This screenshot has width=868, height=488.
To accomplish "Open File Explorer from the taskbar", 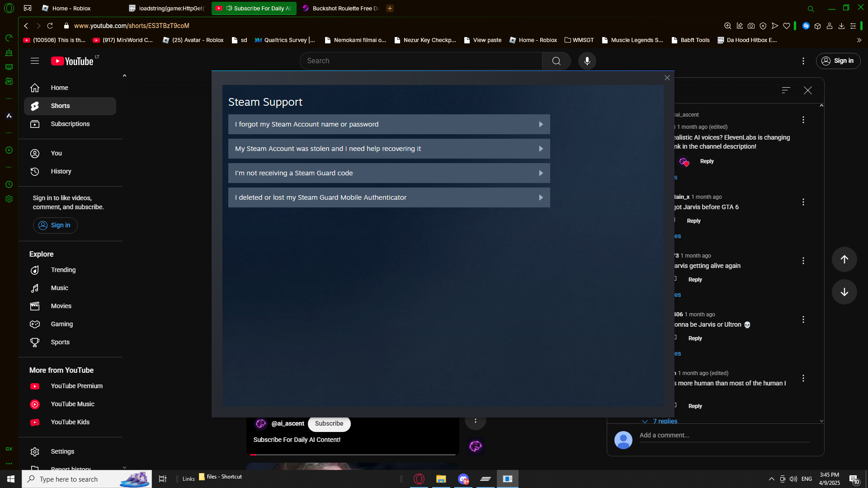I will click(x=441, y=479).
